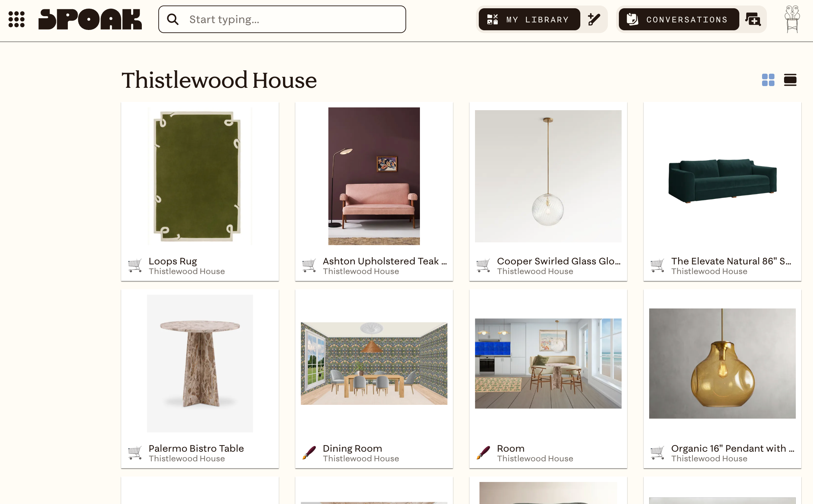Open the Elevate Natural 86" sofa title
The image size is (813, 504).
pyautogui.click(x=731, y=261)
